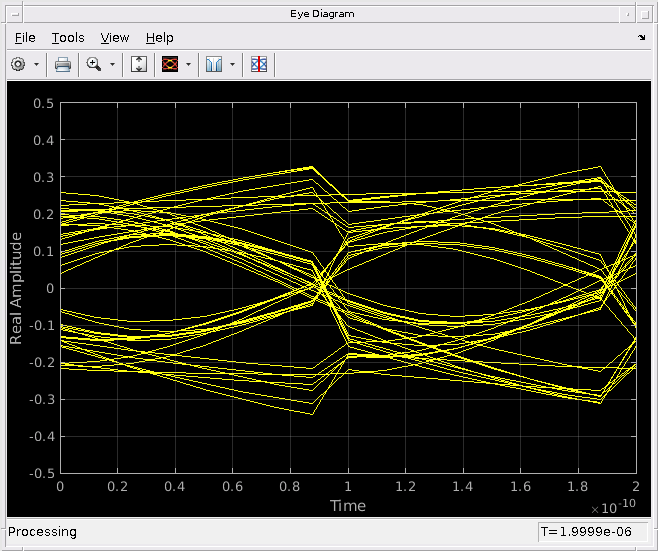Expand the dropdown arrow beside gear icon
Viewport: 658px width, 551px height.
click(37, 64)
